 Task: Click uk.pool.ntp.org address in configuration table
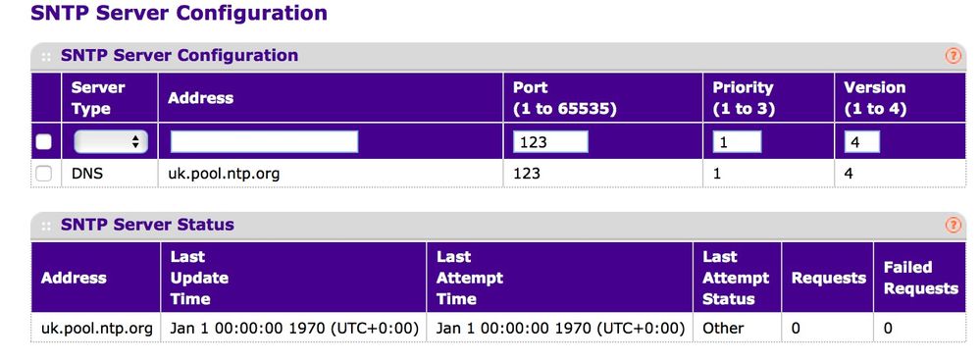coord(223,174)
